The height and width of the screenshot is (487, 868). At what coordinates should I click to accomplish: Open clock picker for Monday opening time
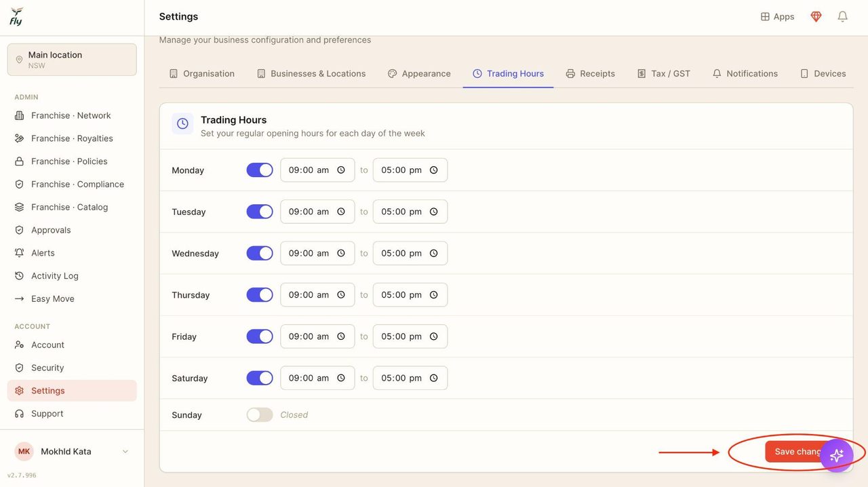pyautogui.click(x=341, y=170)
